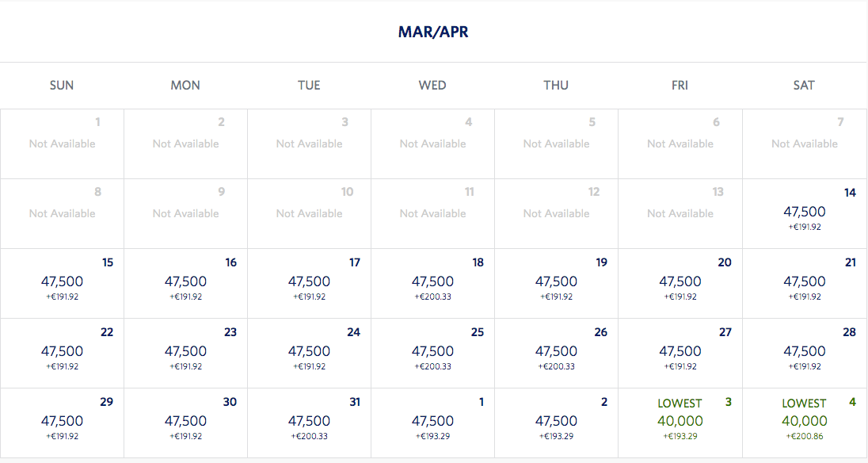Click the WED column header

click(x=432, y=86)
